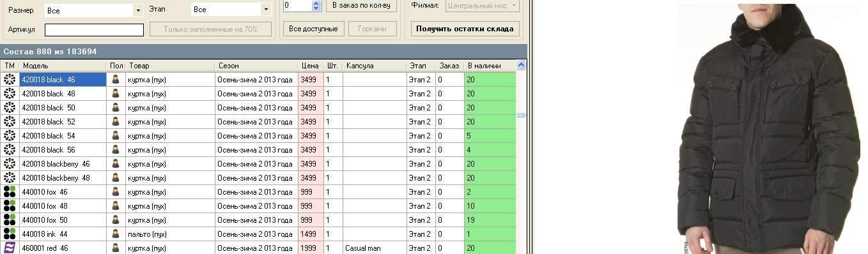
Task: Click the brand icon for 420018 black 56
Action: [10, 150]
